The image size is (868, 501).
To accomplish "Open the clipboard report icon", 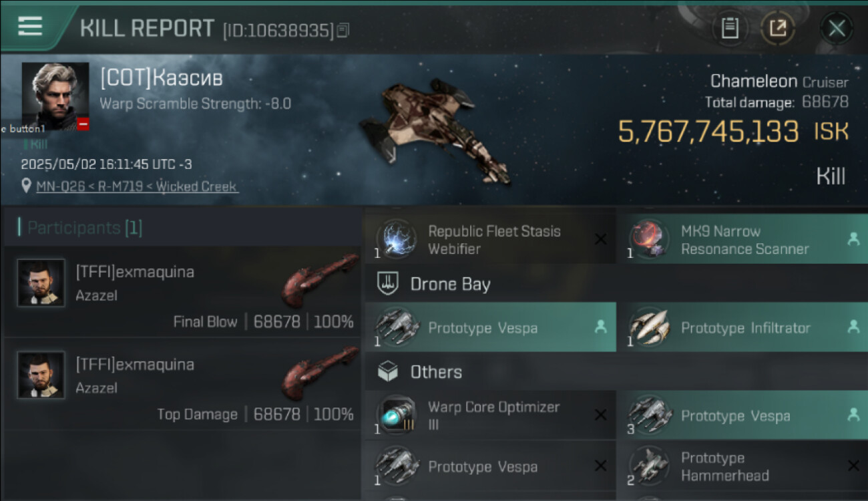I will click(x=730, y=29).
